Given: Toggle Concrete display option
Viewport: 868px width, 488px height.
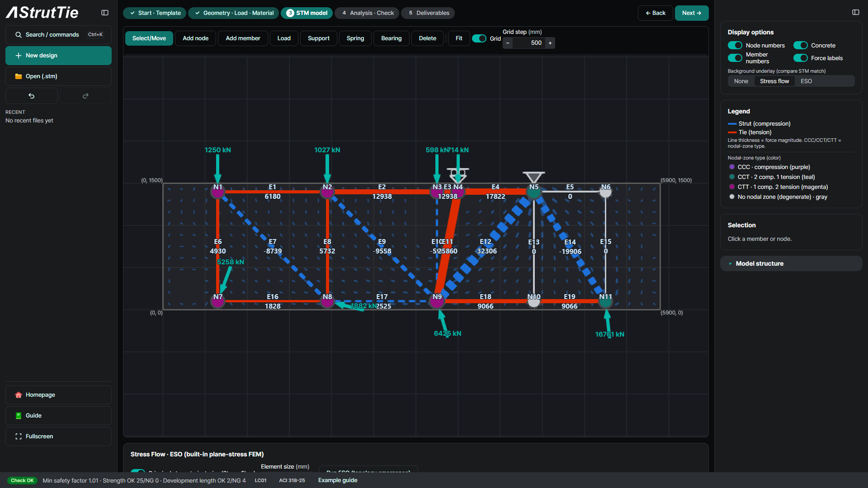Looking at the screenshot, I should [x=801, y=45].
